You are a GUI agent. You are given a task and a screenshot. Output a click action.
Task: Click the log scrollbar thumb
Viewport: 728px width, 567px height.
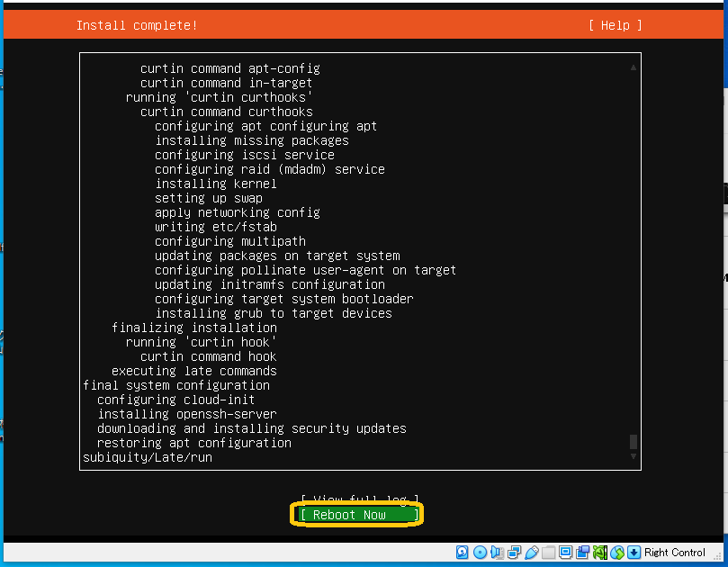pos(634,442)
